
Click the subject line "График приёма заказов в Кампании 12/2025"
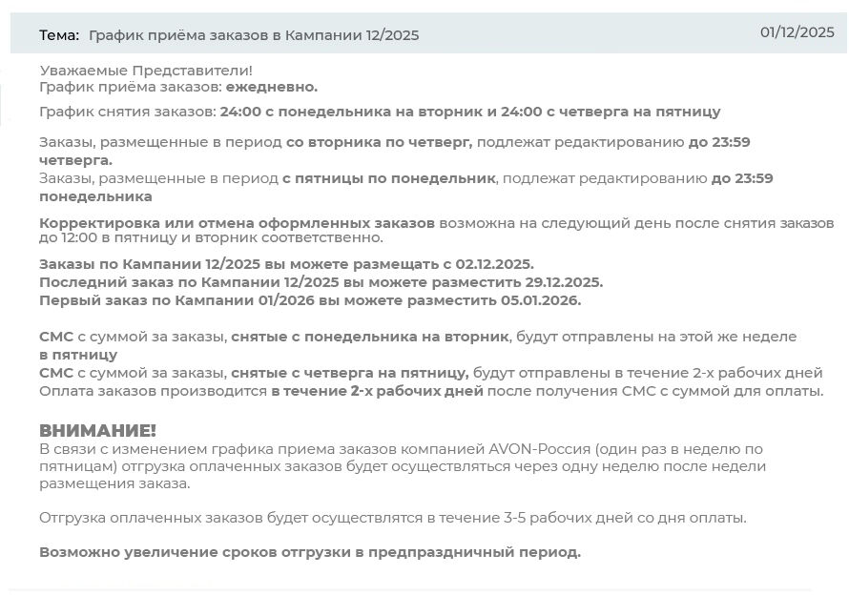coord(254,35)
